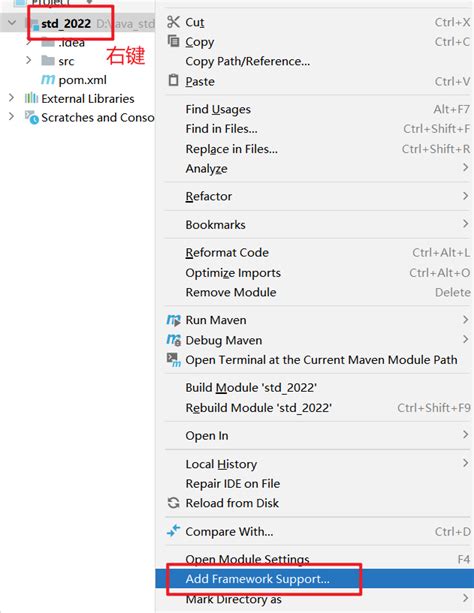Viewport: 474px width, 613px height.
Task: Expand the src folder
Action: (28, 60)
